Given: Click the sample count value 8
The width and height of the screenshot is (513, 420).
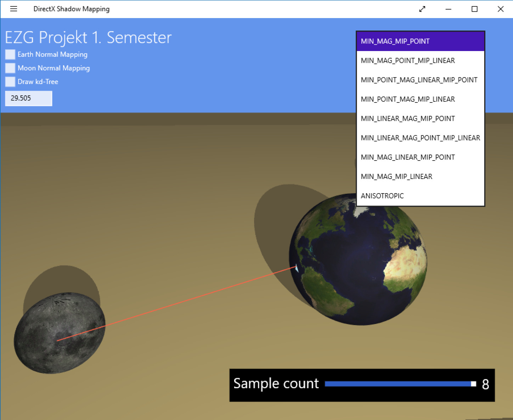Looking at the screenshot, I should [x=485, y=384].
